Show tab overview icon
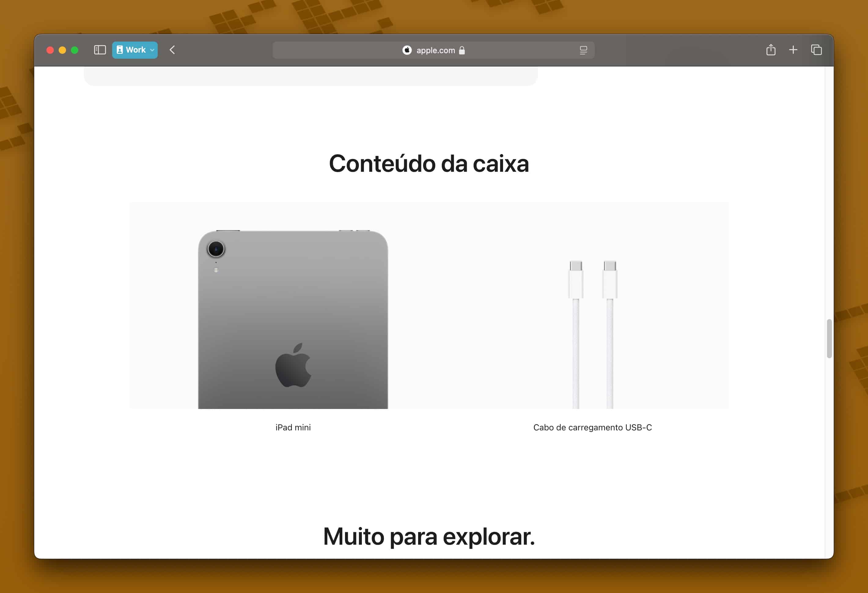This screenshot has height=593, width=868. pyautogui.click(x=816, y=50)
